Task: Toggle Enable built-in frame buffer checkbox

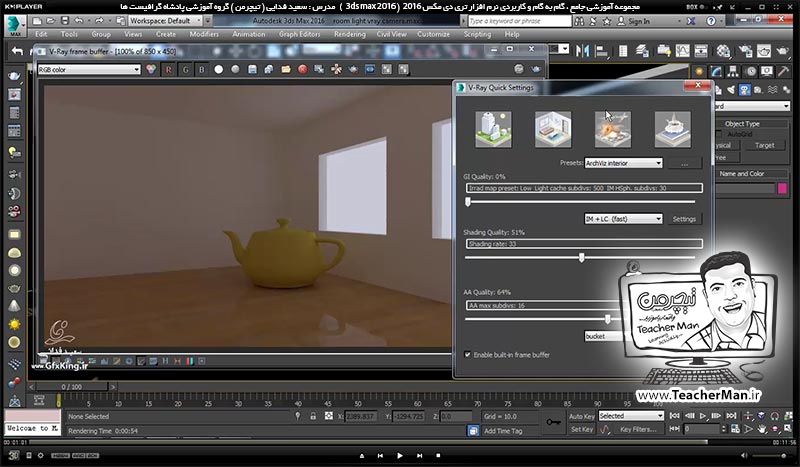Action: 467,355
